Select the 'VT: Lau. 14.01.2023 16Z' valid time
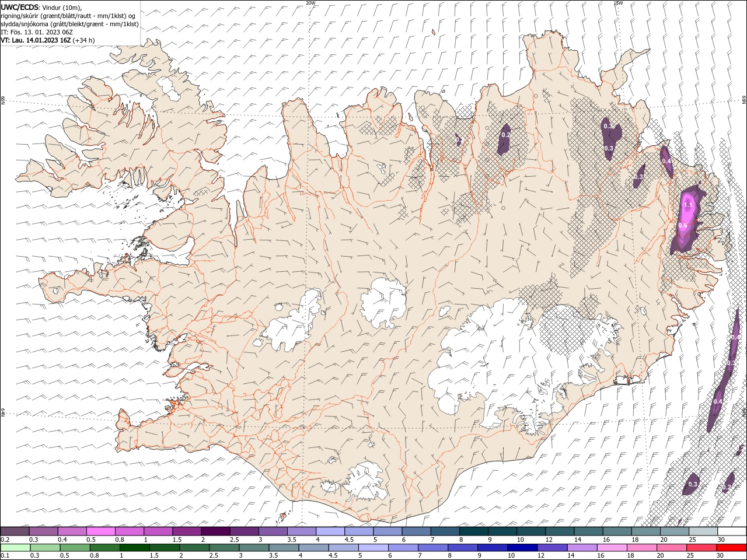This screenshot has height=560, width=747. 36,40
